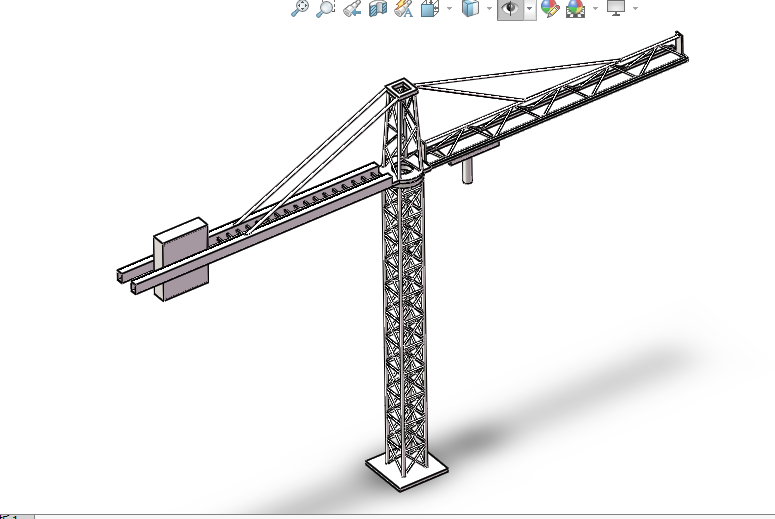Select the crane's counterweight block
The width and height of the screenshot is (775, 519).
(x=181, y=259)
